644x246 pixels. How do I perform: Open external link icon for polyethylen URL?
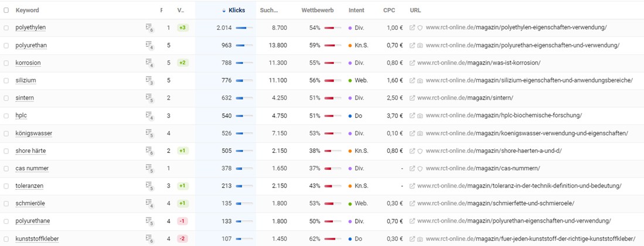point(413,28)
